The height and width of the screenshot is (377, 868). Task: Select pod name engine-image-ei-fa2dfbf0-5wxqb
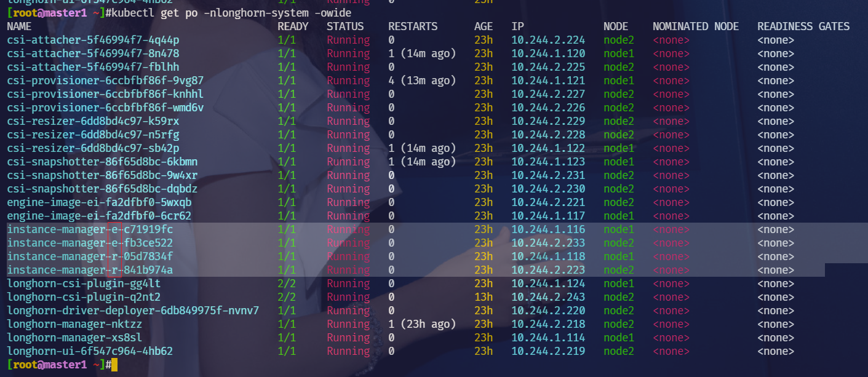(x=99, y=202)
